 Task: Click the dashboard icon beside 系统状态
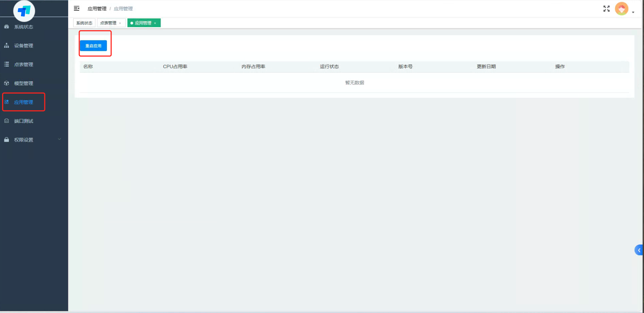pos(6,27)
